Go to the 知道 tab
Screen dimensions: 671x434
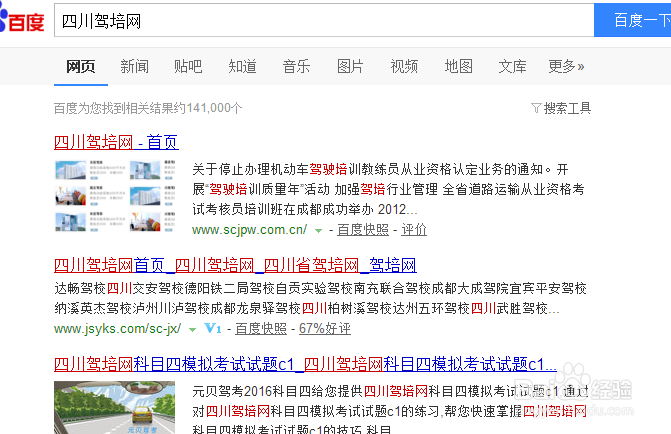pyautogui.click(x=242, y=66)
